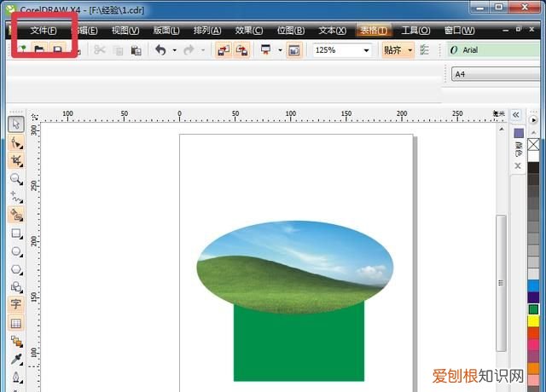Pick the green palette swatch
Image resolution: width=546 pixels, height=392 pixels.
point(533,309)
